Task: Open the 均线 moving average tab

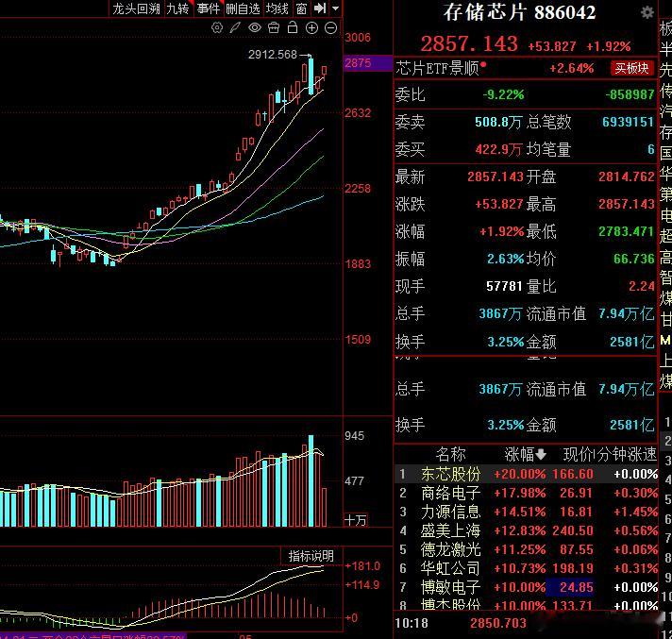Action: click(x=277, y=8)
